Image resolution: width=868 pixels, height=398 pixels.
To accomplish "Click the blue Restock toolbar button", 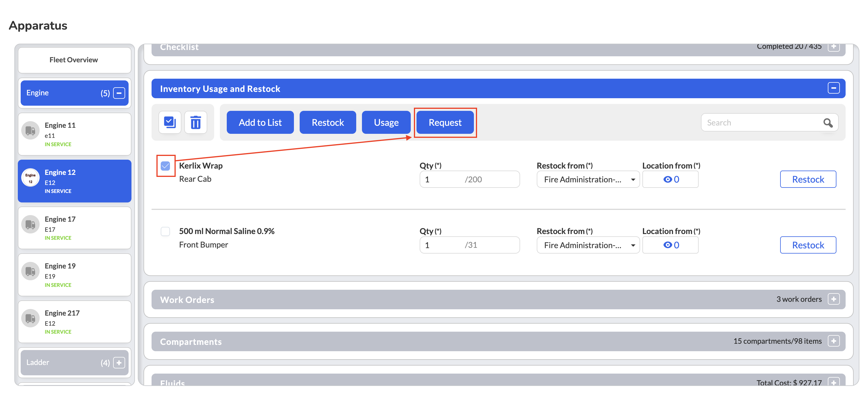I will coord(328,122).
